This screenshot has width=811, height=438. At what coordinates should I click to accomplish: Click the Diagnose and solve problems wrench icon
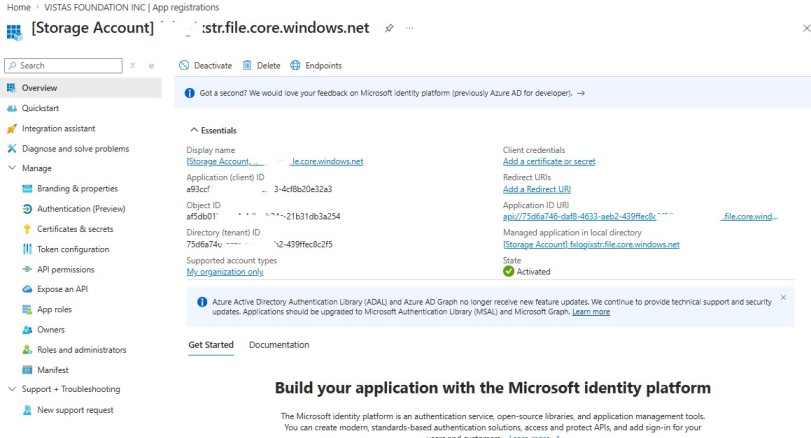pos(11,149)
